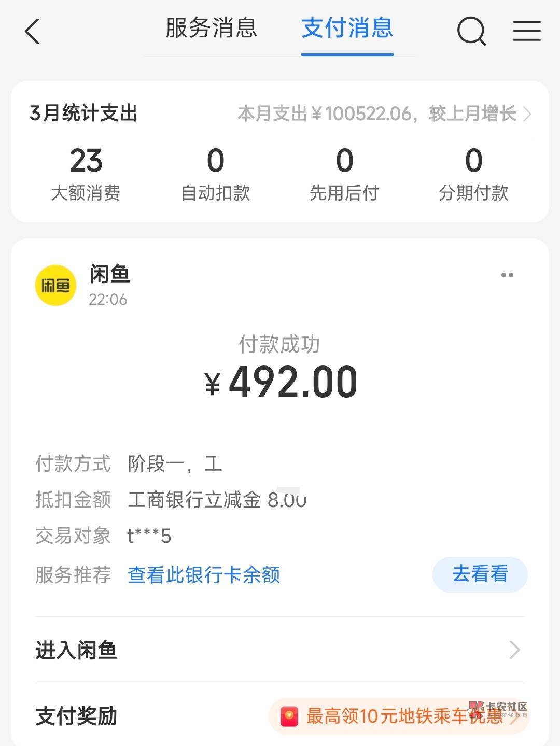Tap the back arrow icon

32,32
